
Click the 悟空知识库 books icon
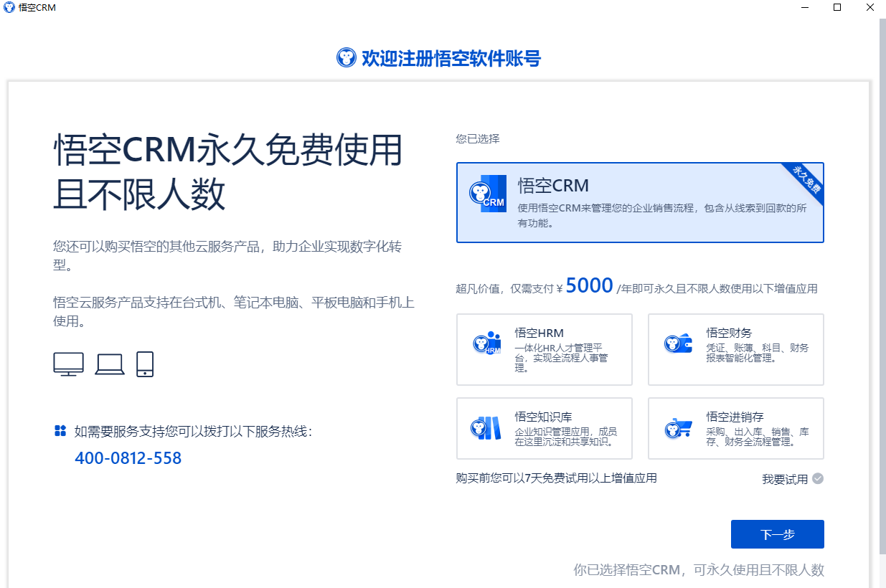[486, 428]
